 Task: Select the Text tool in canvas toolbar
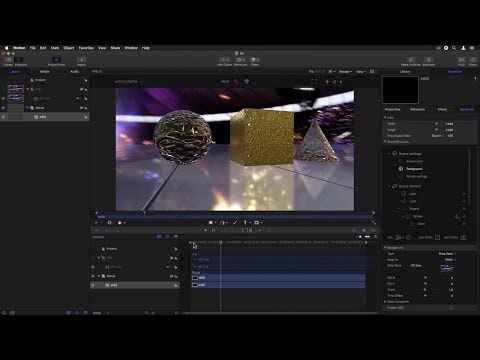coord(246,223)
